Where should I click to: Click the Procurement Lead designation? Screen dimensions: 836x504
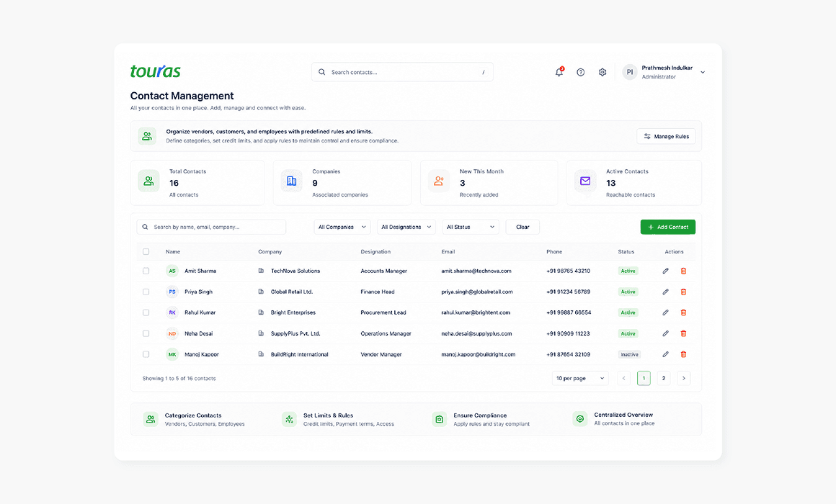coord(383,312)
